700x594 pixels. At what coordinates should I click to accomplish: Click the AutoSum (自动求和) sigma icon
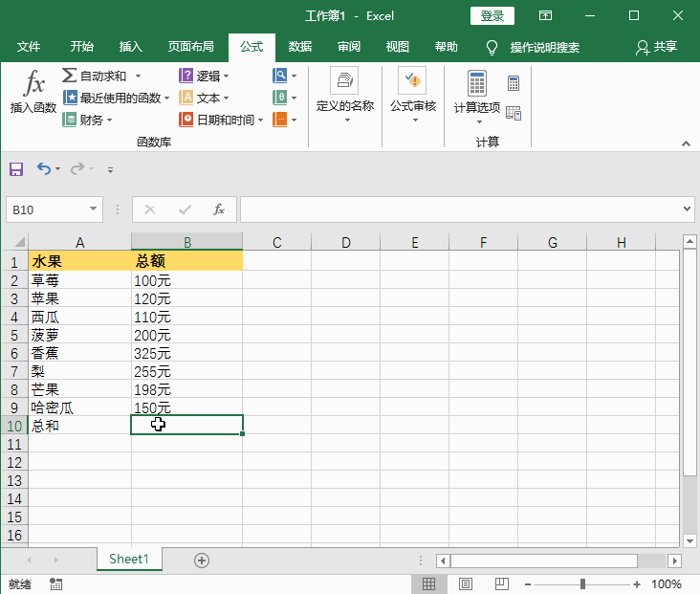coord(70,76)
